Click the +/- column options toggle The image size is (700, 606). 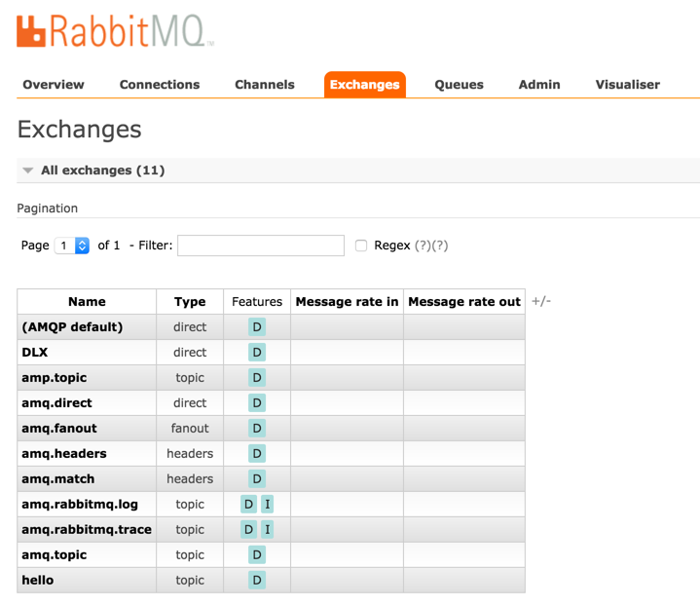(541, 301)
